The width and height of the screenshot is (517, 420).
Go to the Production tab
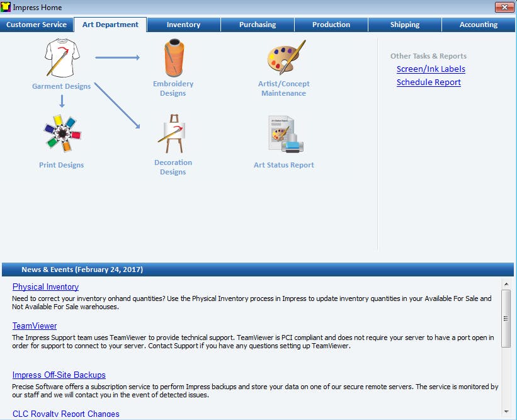[331, 25]
